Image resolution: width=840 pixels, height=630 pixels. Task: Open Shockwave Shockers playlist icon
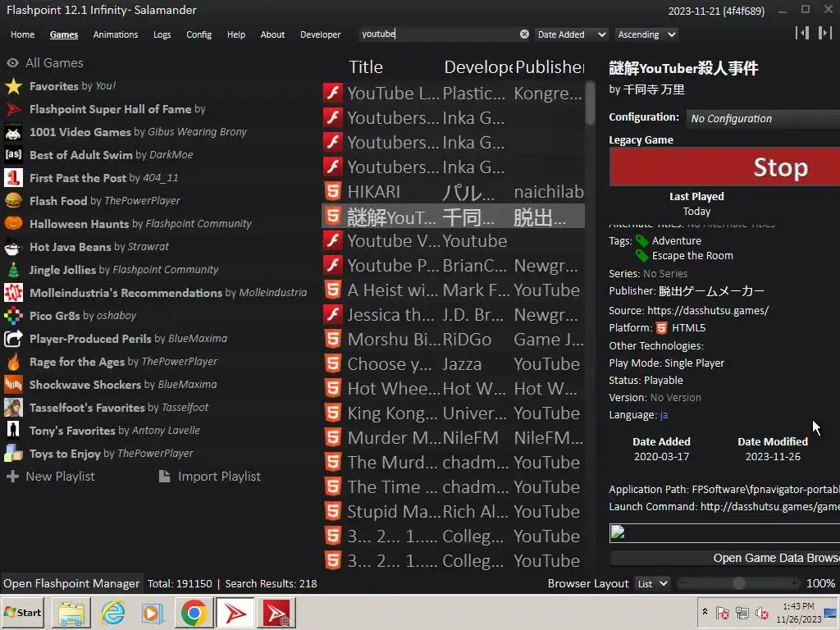[13, 385]
